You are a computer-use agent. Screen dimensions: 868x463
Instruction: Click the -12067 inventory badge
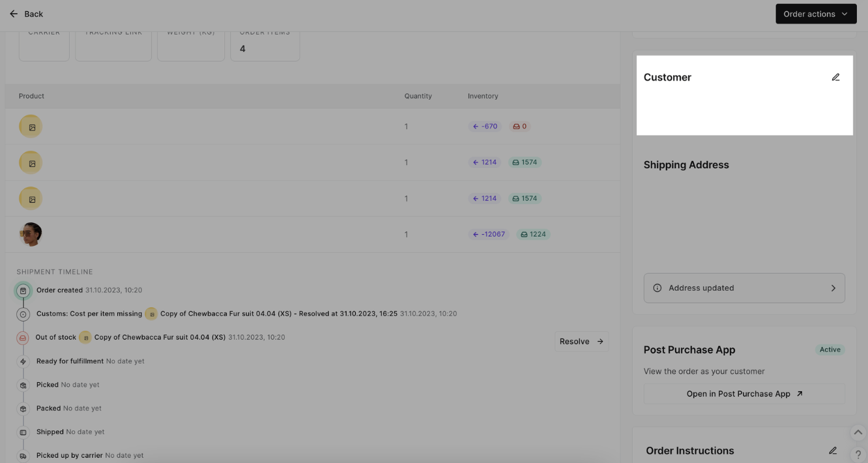point(488,234)
